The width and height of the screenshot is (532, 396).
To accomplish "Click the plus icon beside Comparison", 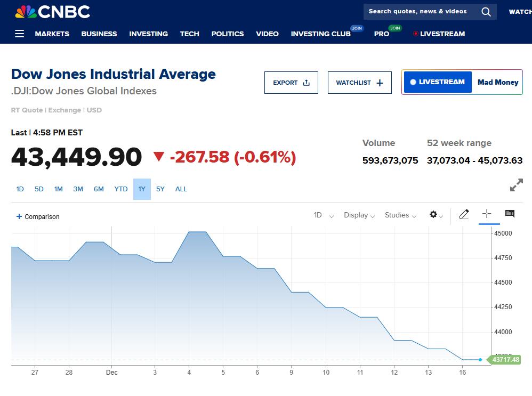I will [19, 216].
